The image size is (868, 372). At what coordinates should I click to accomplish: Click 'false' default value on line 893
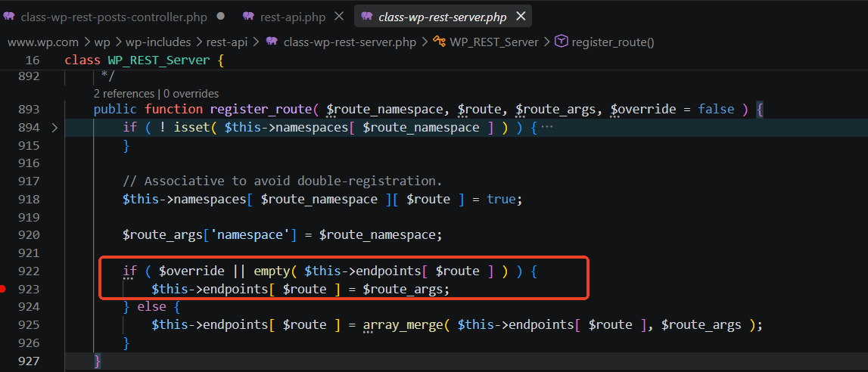pyautogui.click(x=716, y=110)
